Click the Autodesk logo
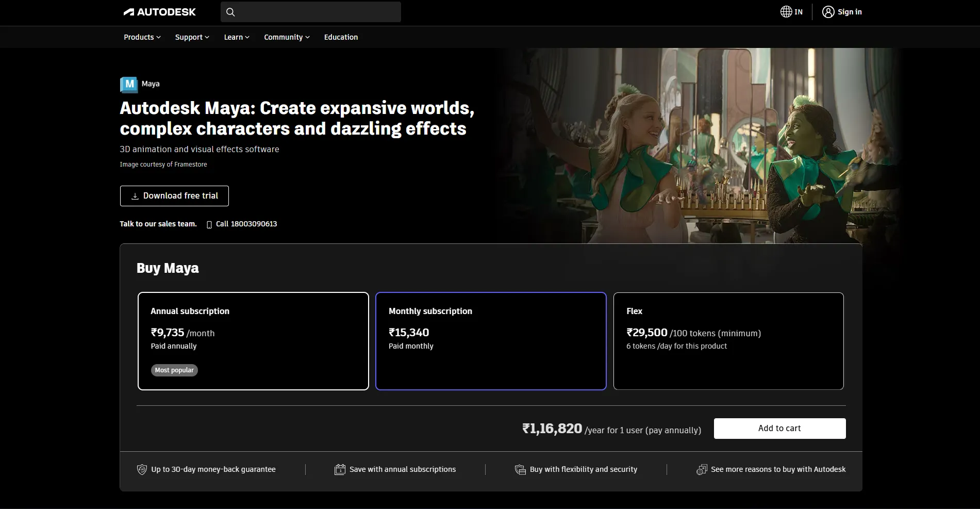The height and width of the screenshot is (509, 980). (x=159, y=12)
